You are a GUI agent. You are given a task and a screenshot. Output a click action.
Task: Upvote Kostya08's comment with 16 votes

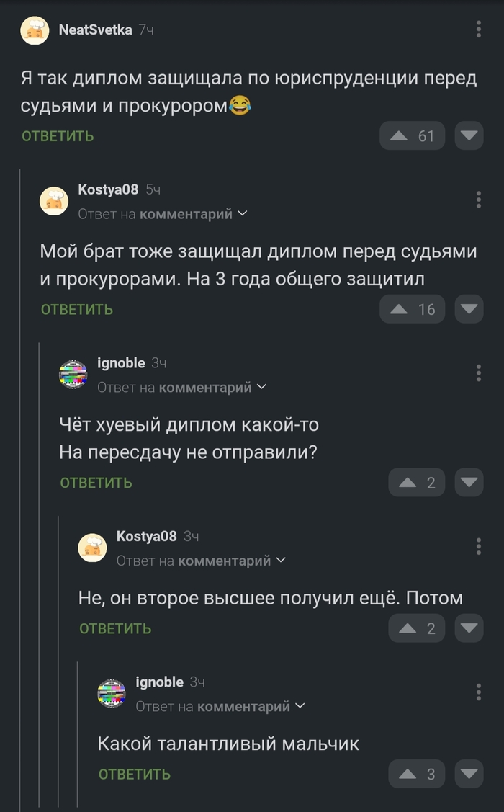click(413, 309)
